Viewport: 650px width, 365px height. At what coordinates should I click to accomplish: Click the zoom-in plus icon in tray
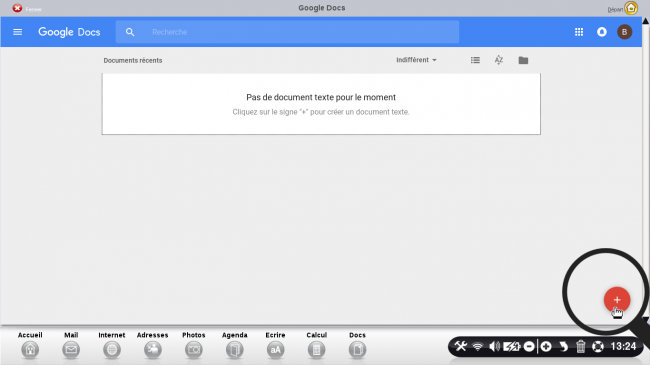[546, 346]
